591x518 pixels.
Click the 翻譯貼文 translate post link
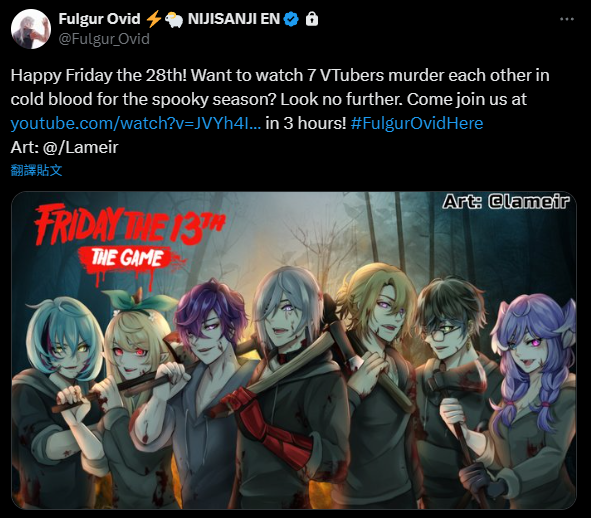tap(36, 170)
